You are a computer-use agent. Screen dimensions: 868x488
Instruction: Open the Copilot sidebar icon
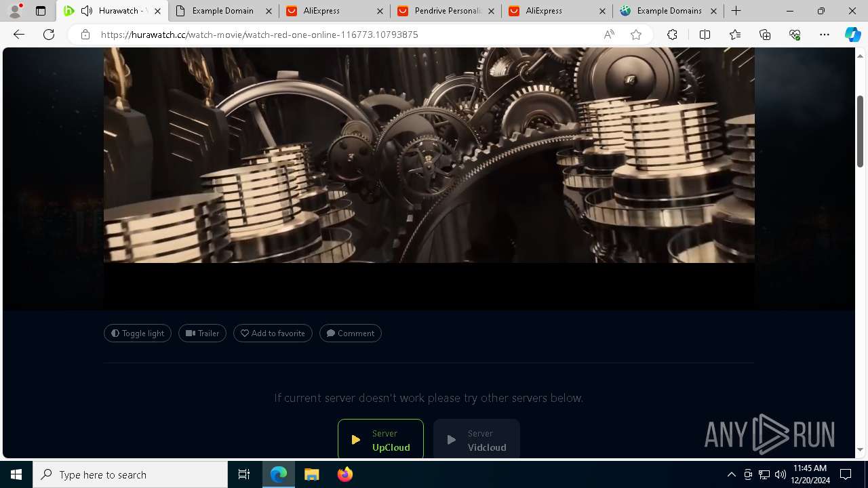pos(852,35)
